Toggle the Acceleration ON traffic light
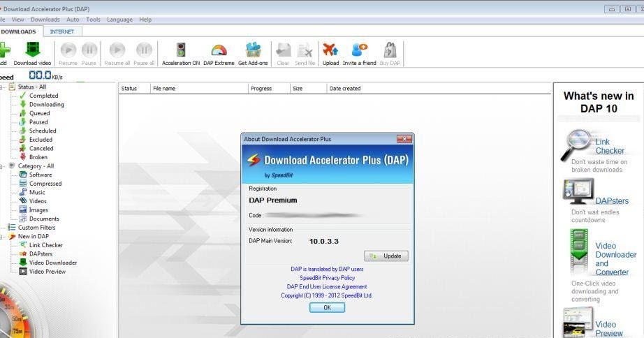Screen dimensions: 644x338 [x=181, y=50]
